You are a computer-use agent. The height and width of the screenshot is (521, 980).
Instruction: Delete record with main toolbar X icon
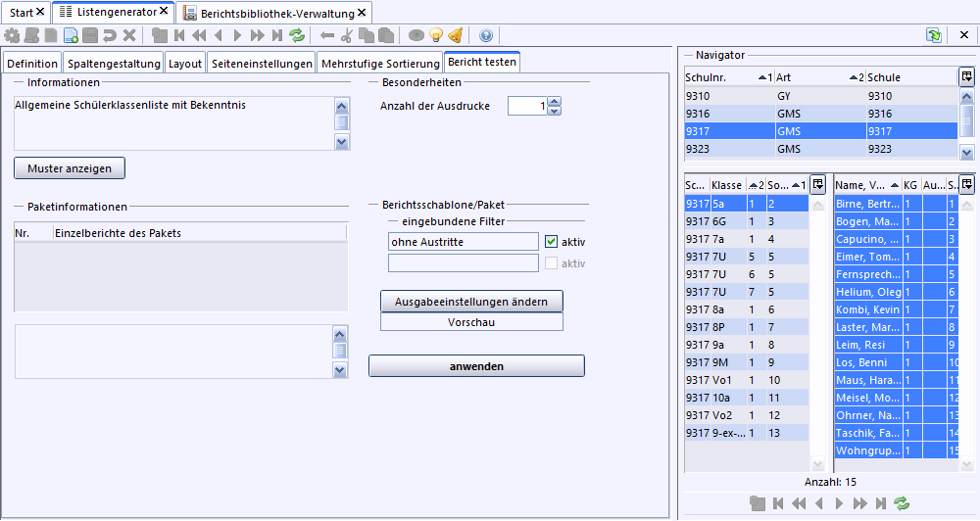pos(128,35)
